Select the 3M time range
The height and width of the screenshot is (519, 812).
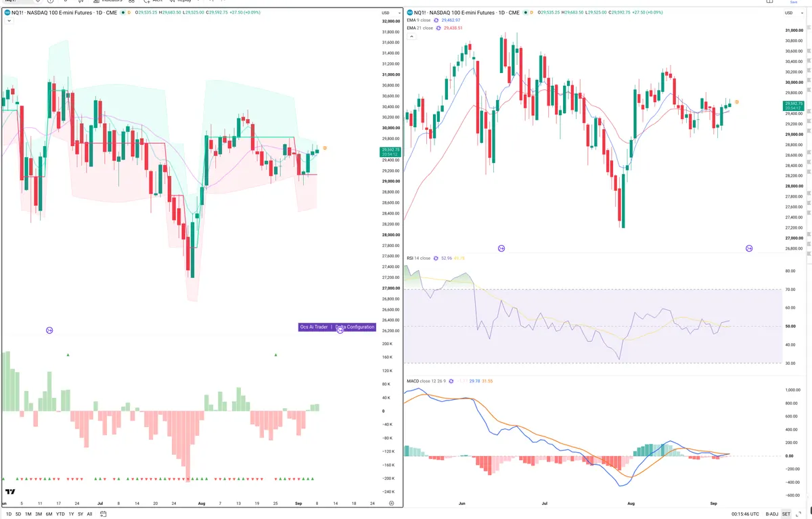(x=39, y=514)
